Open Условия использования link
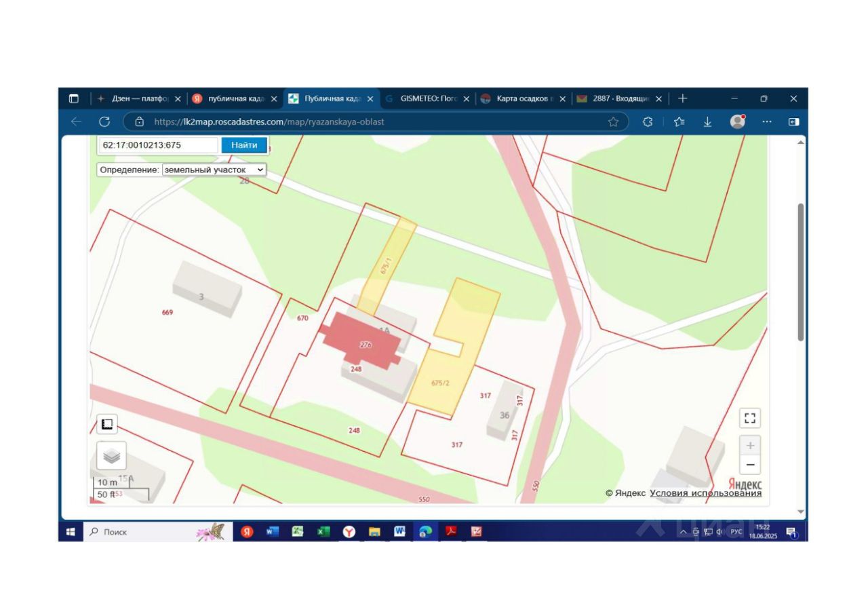The width and height of the screenshot is (868, 614). pos(705,493)
